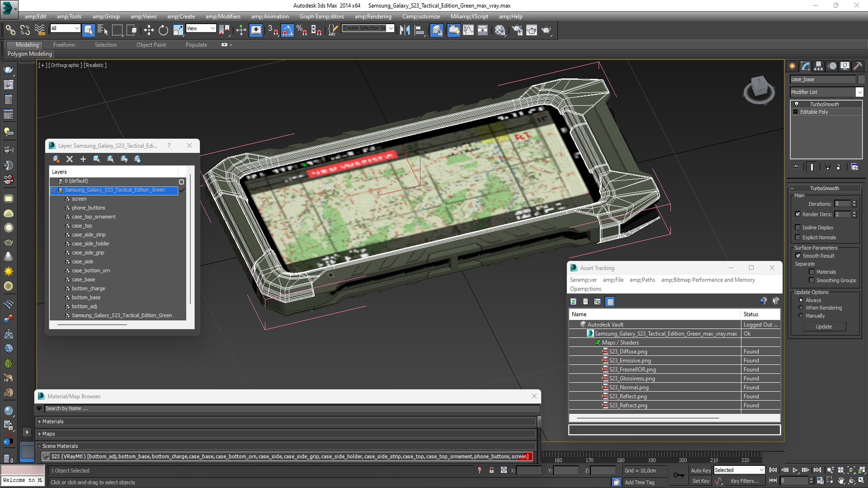The width and height of the screenshot is (868, 488).
Task: Switch to the Create command panel
Action: point(793,66)
